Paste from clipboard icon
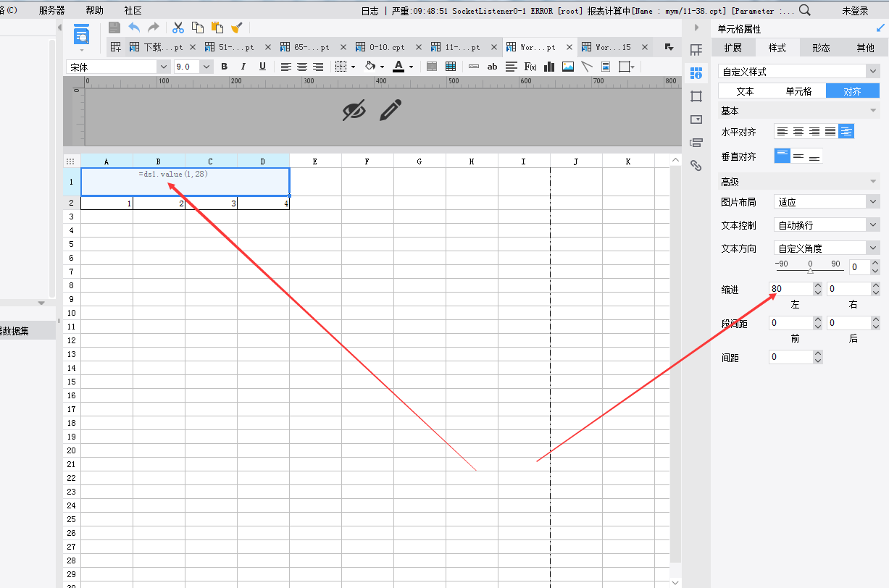This screenshot has height=588, width=889. click(x=217, y=28)
